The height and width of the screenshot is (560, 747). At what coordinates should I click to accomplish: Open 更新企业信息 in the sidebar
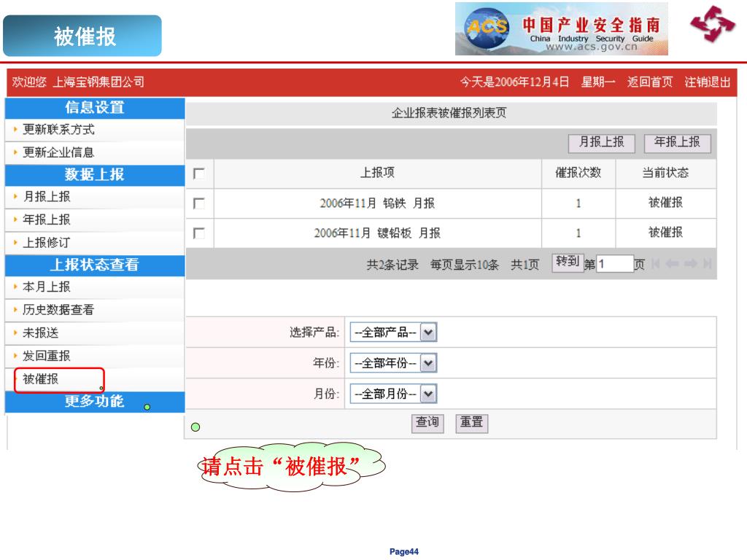tap(58, 152)
